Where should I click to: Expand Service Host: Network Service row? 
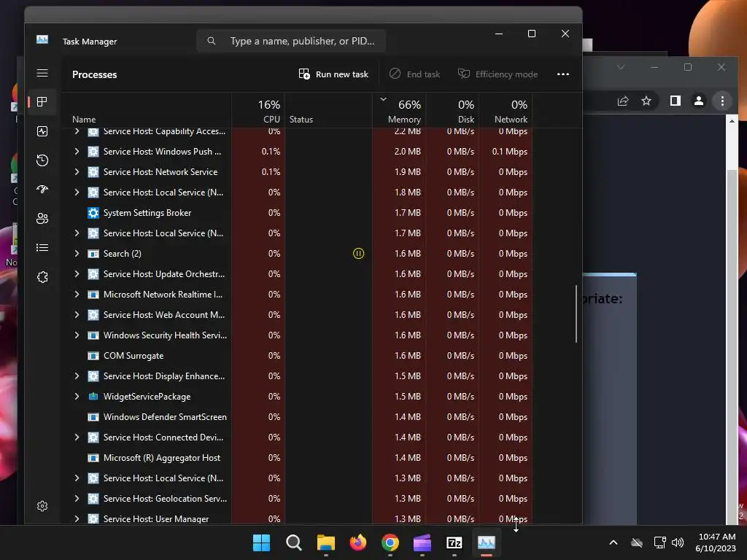pos(77,172)
